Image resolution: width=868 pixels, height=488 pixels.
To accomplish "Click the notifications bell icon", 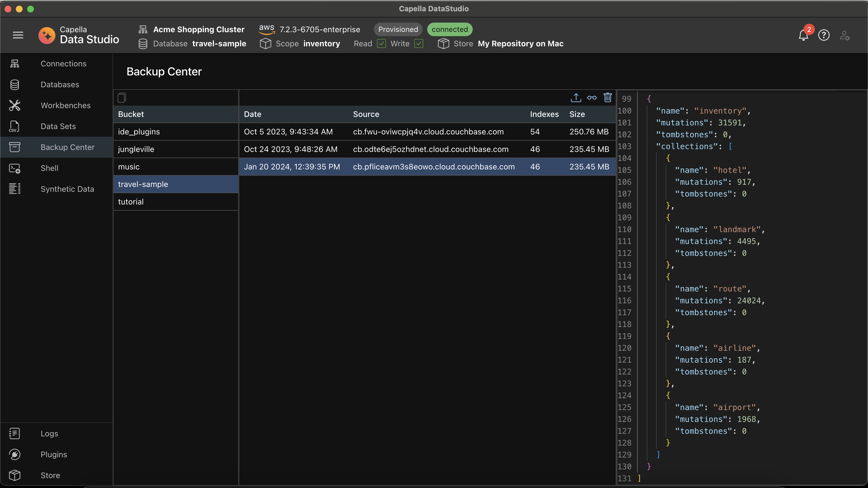I will coord(804,34).
